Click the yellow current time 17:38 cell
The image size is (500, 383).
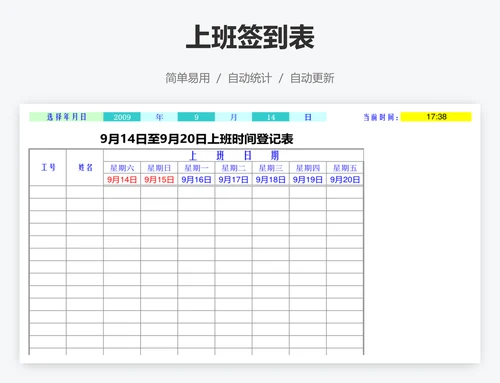(436, 117)
